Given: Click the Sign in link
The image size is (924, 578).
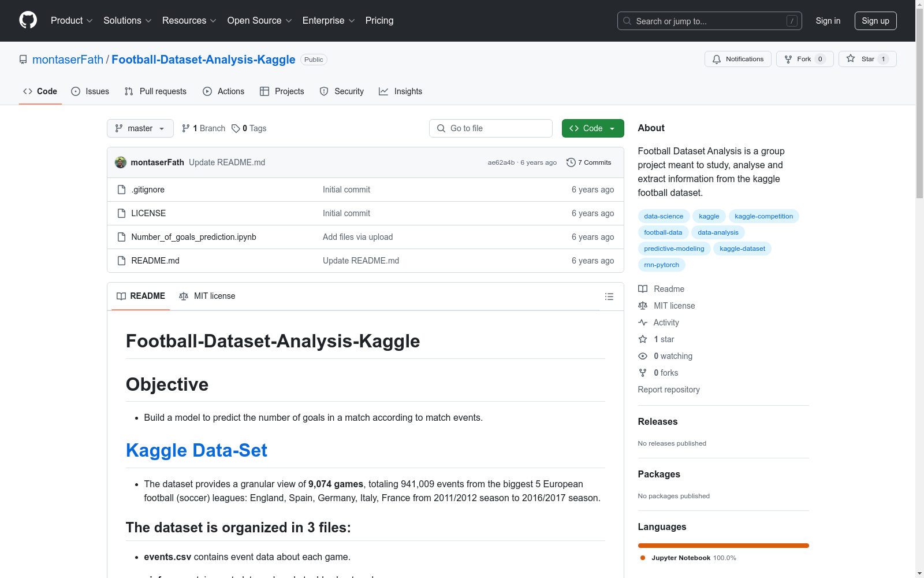Looking at the screenshot, I should (828, 21).
